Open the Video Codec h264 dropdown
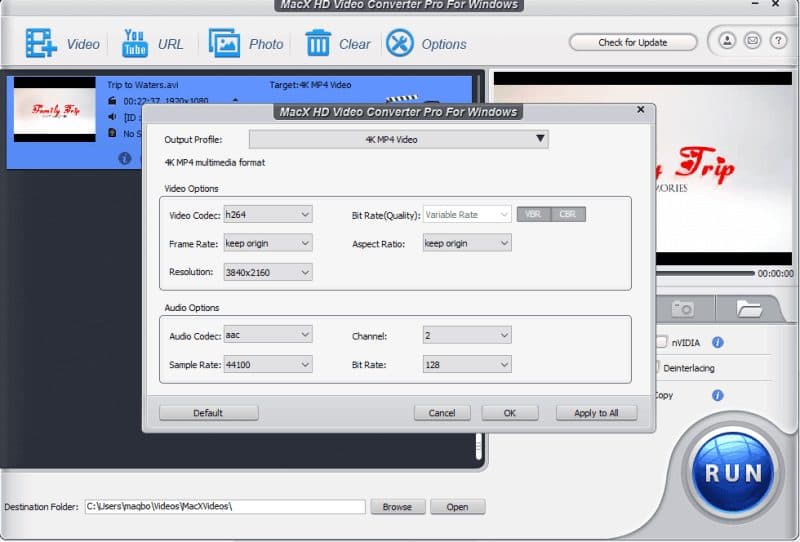Image resolution: width=800 pixels, height=542 pixels. tap(268, 215)
